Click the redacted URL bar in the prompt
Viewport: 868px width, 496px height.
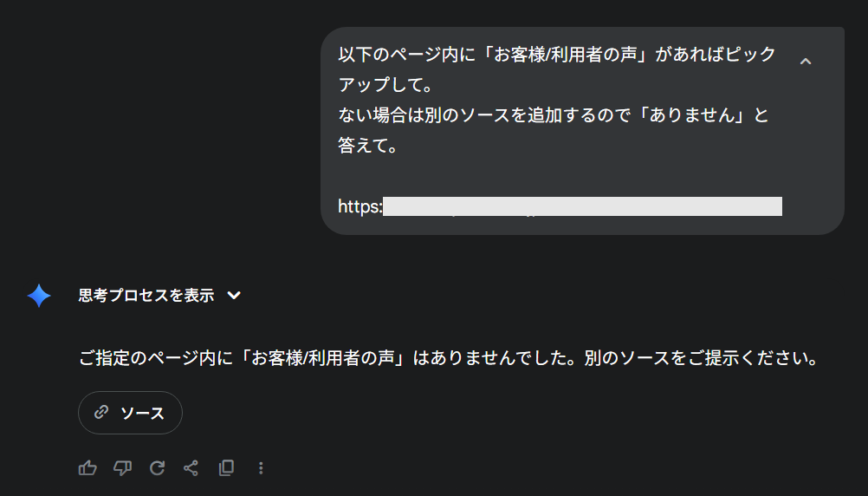click(582, 206)
